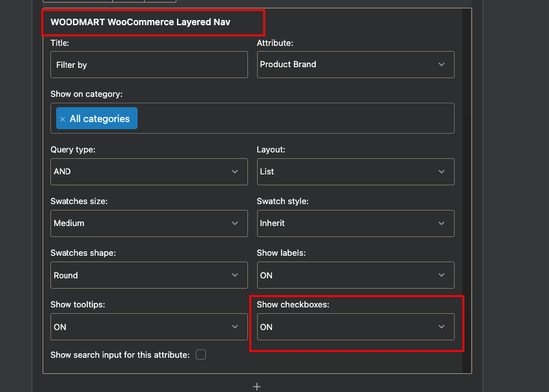
Task: Click the Attribute label
Action: click(x=275, y=43)
